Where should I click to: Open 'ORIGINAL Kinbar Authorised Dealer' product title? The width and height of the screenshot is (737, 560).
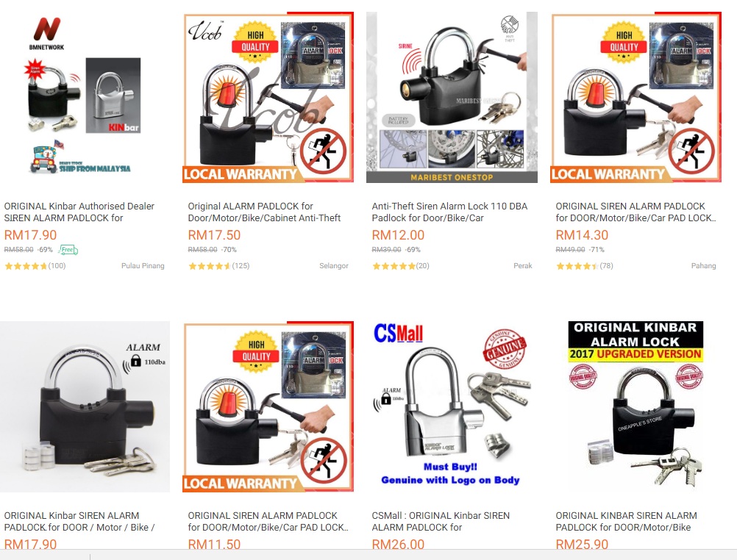79,212
